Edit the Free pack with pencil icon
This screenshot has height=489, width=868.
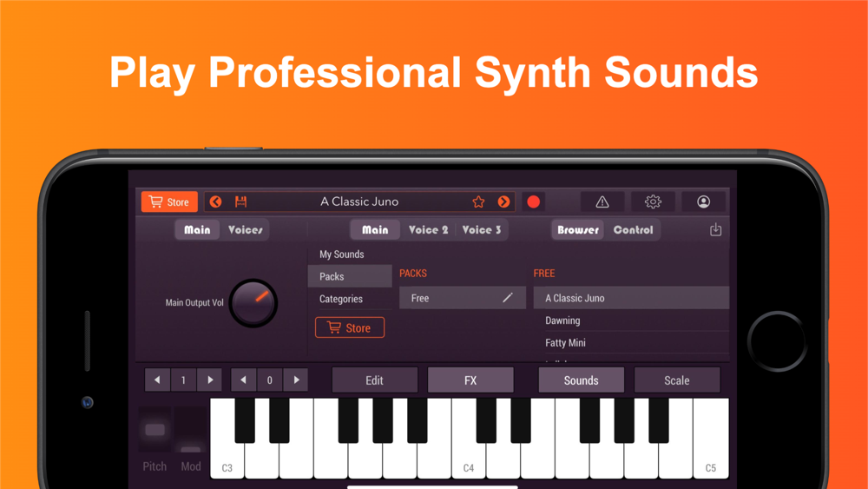tap(508, 298)
